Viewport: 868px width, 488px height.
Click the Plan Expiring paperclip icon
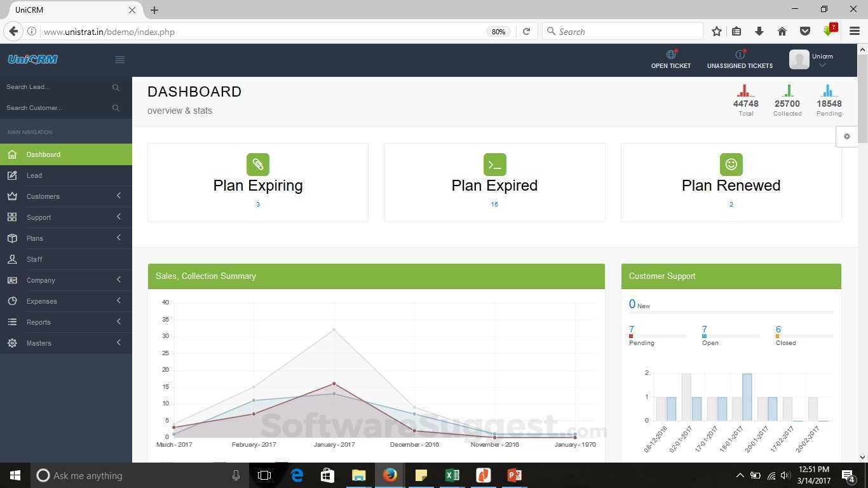pos(257,164)
